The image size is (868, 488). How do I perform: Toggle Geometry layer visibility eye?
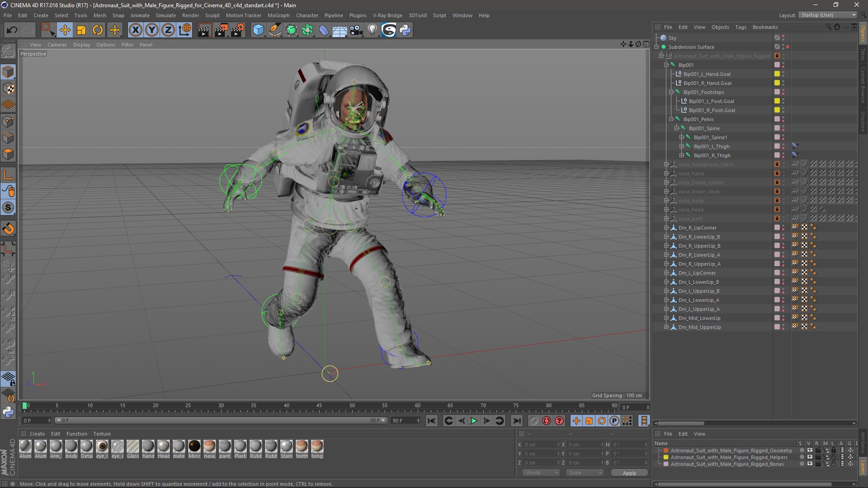810,450
